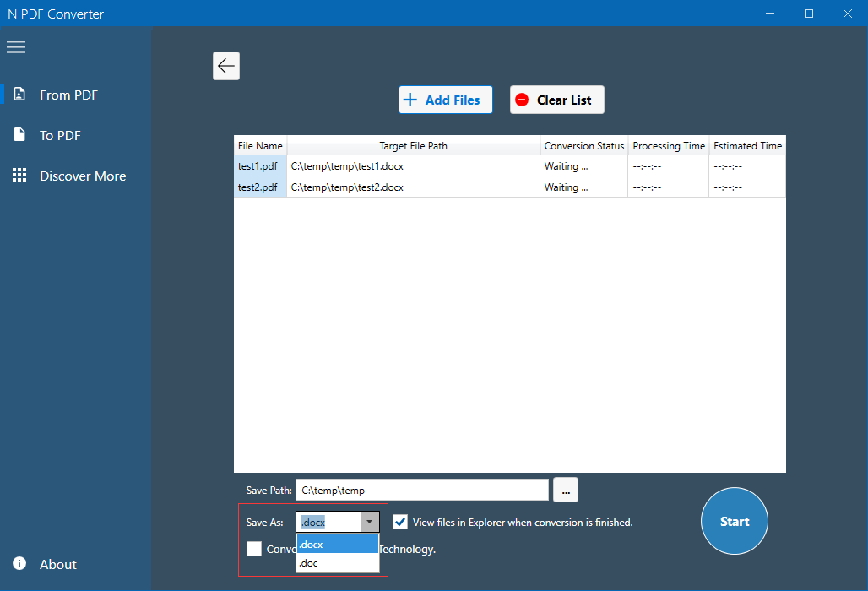Open the To PDF section
The width and height of the screenshot is (868, 591).
[60, 135]
